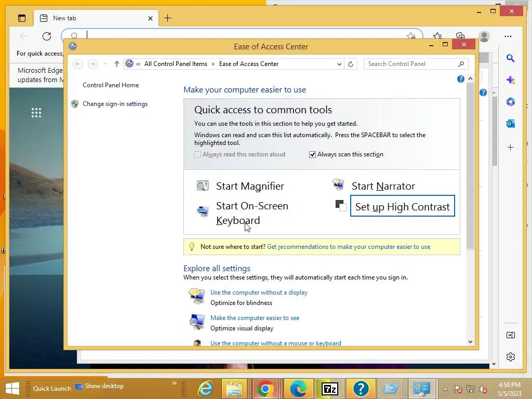Viewport: 532px width, 399px height.
Task: Open Copilot sparkle icon in Edge sidebar
Action: [511, 80]
